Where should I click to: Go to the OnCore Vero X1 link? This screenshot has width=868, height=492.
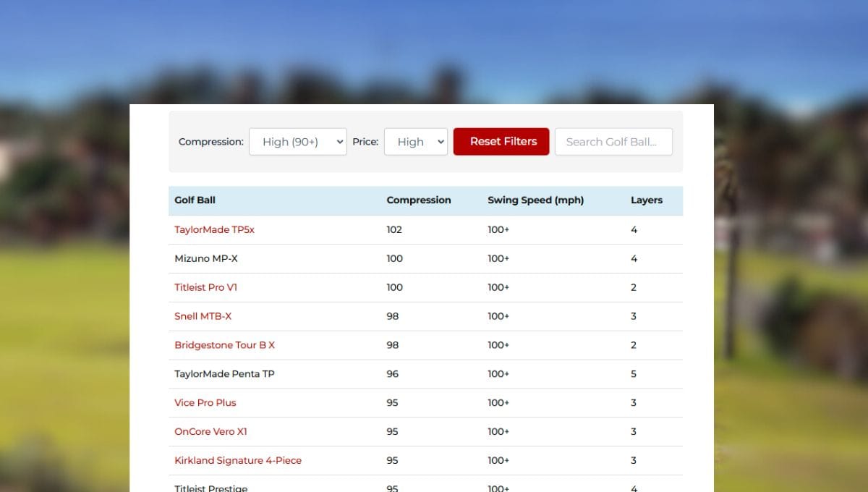point(210,432)
